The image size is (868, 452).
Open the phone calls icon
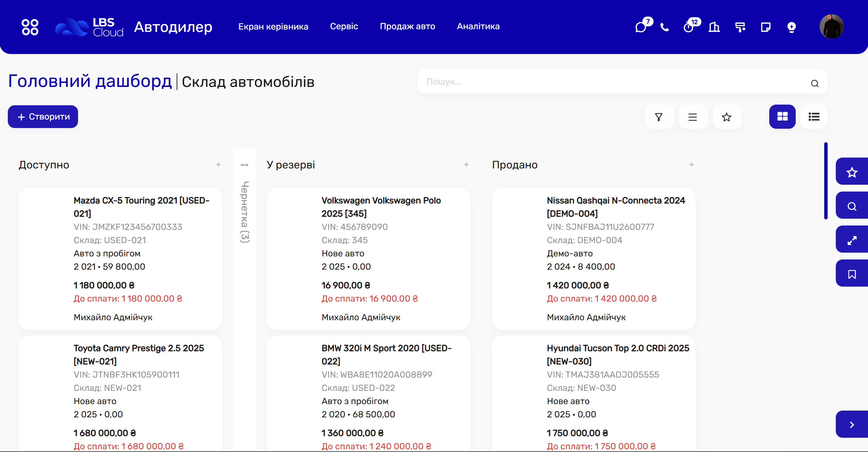coord(664,27)
